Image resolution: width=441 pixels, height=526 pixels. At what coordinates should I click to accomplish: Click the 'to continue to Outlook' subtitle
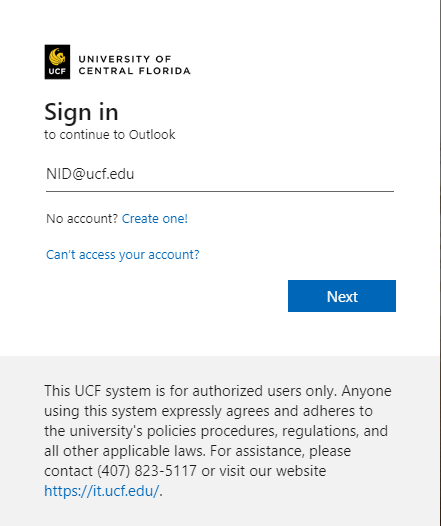tap(110, 135)
